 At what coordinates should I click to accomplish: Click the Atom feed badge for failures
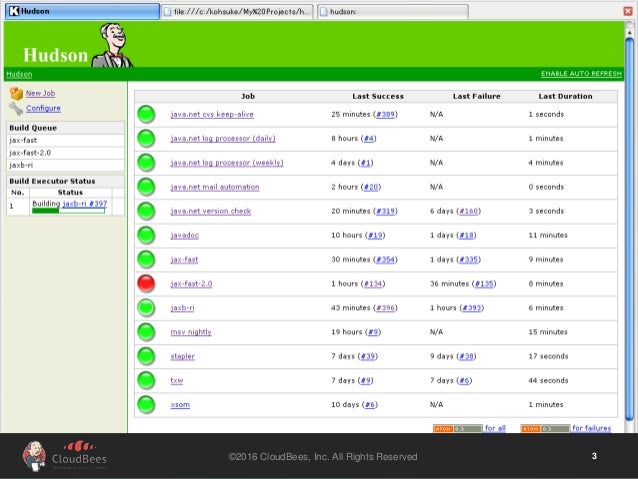545,429
